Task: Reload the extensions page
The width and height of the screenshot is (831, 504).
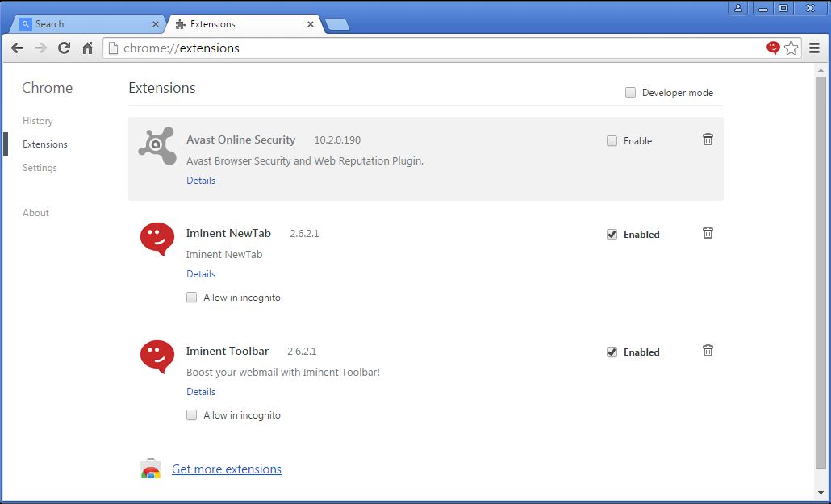Action: pyautogui.click(x=64, y=48)
